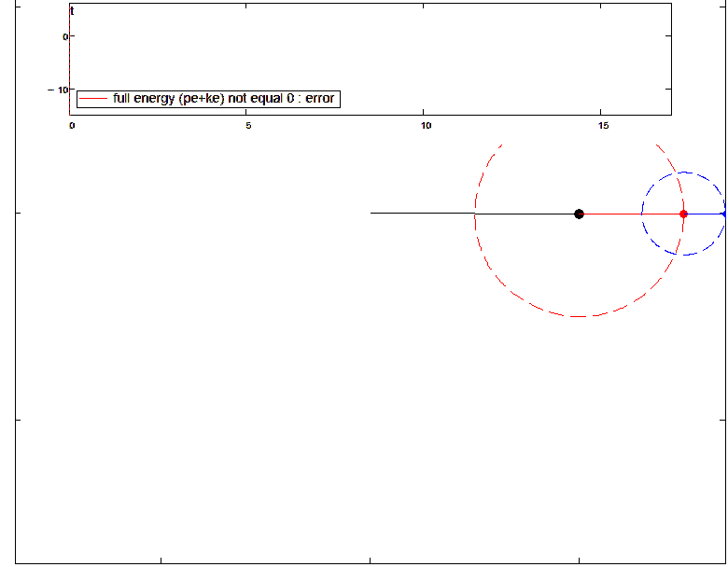Click the line segment between black and red dots
Viewport: 728px width, 567px height.
coord(631,214)
